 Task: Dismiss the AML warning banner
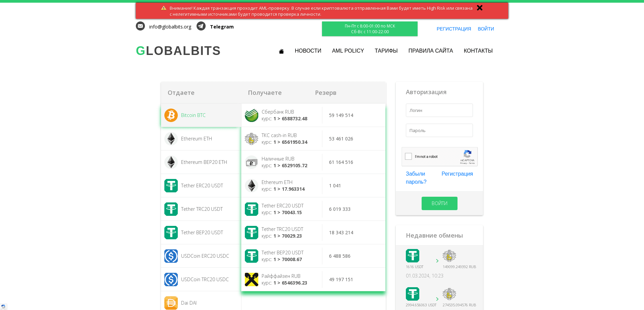click(x=480, y=8)
